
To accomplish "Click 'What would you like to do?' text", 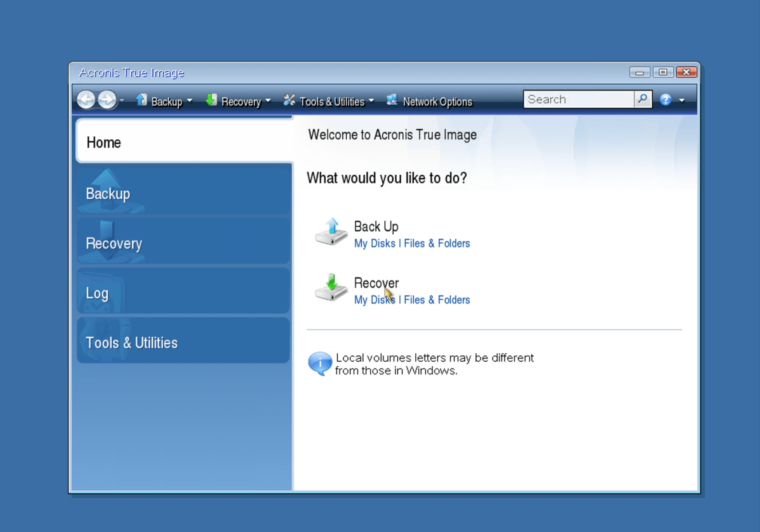I will (x=387, y=178).
